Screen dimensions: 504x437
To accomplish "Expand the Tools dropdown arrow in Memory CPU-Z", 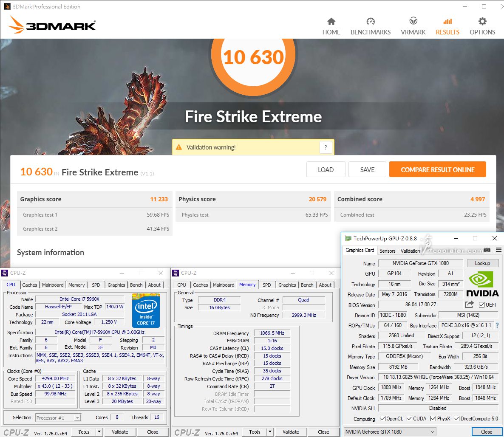I will [270, 431].
